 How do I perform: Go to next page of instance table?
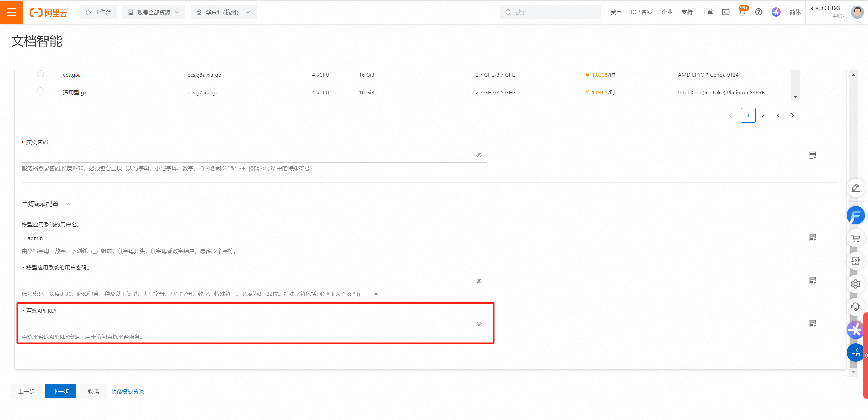click(792, 116)
